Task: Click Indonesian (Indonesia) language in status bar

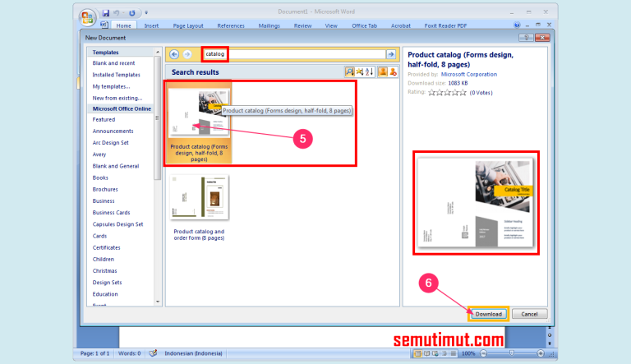Action: [x=193, y=353]
